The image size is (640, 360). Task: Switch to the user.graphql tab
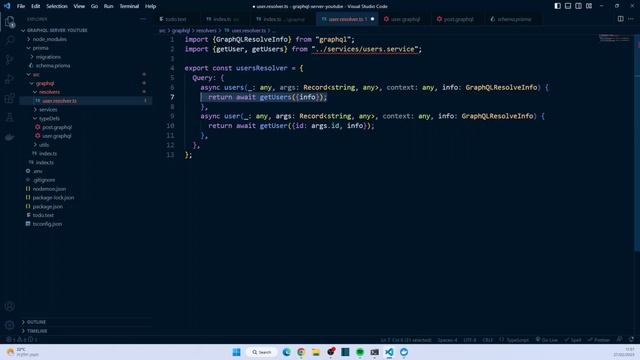pyautogui.click(x=405, y=19)
